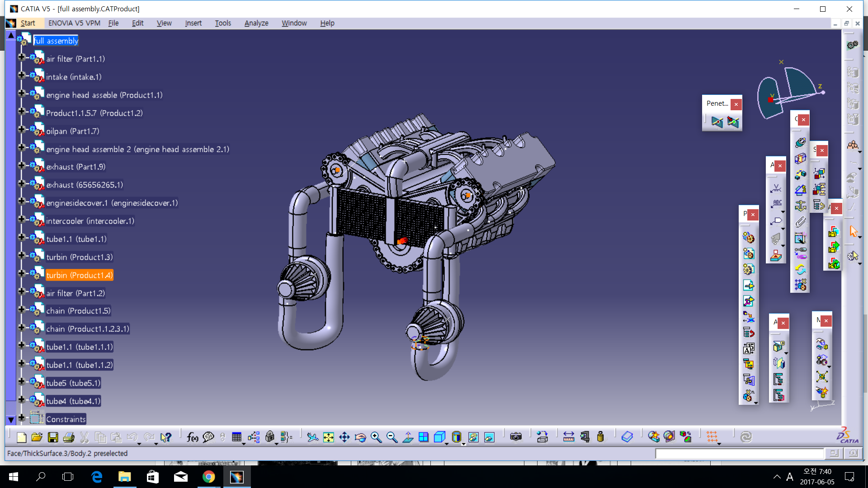
Task: Click the Print icon
Action: pyautogui.click(x=69, y=437)
